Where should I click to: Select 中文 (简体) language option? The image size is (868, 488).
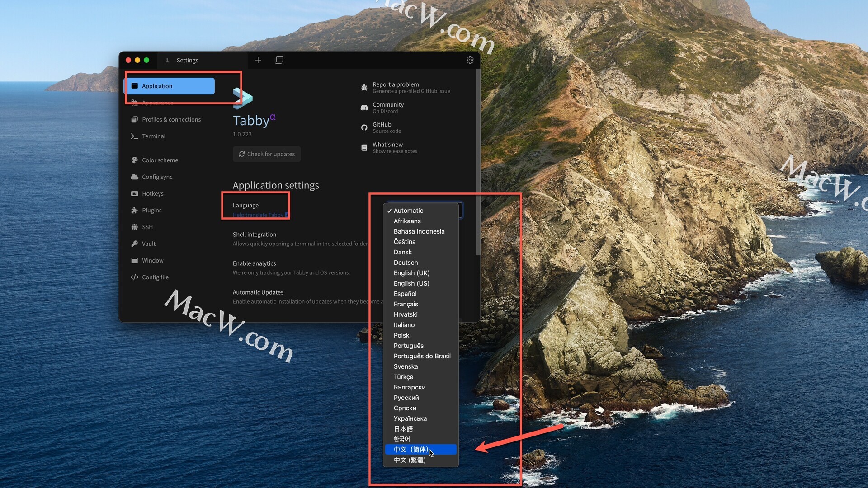tap(420, 450)
